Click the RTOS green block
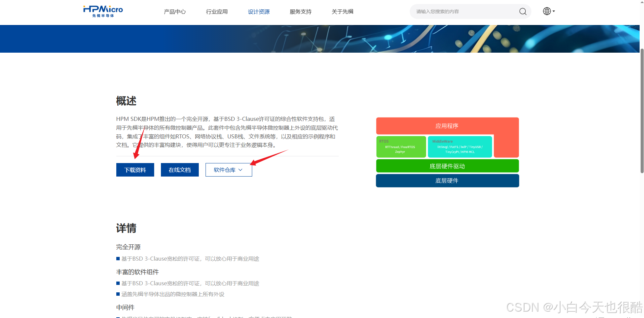Viewport: 644px width, 318px height. pos(401,147)
